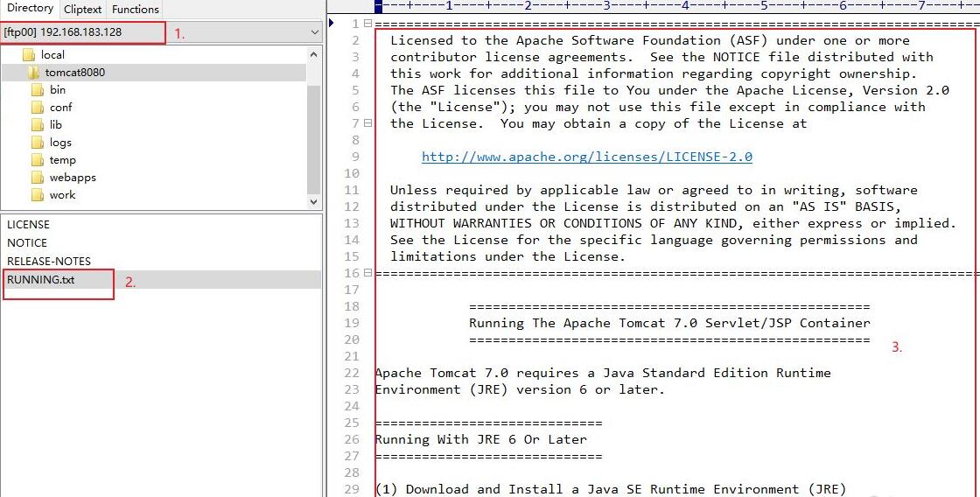The height and width of the screenshot is (497, 980).
Task: Click line number 29 in gutter
Action: [352, 489]
